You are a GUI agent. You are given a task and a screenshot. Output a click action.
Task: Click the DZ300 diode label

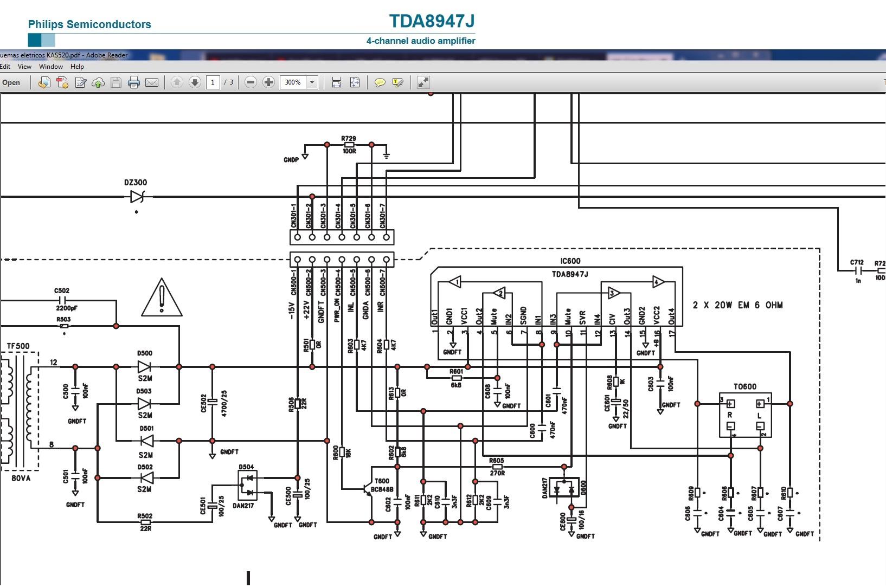(136, 183)
